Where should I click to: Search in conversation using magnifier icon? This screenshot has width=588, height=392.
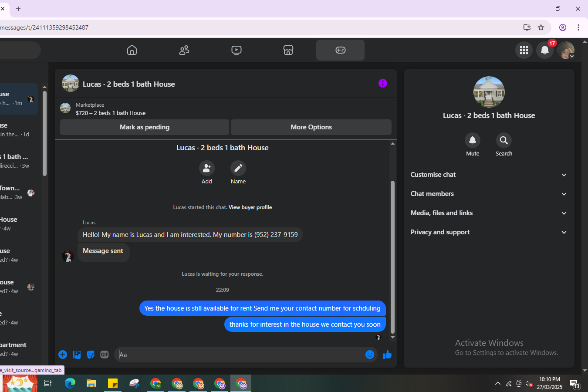pos(504,140)
